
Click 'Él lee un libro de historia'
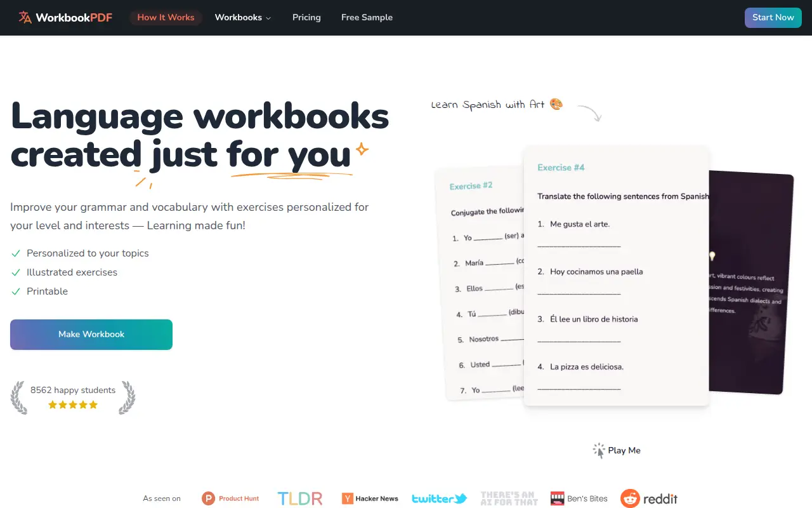tap(594, 319)
